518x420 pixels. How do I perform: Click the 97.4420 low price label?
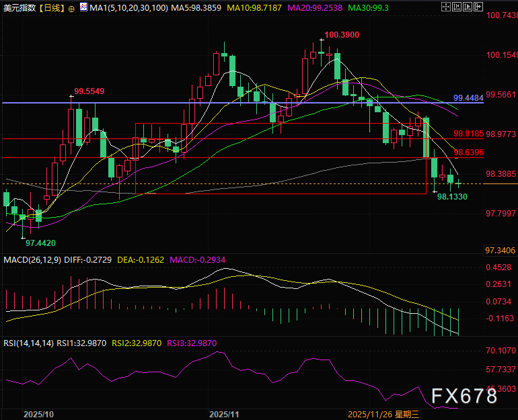point(40,242)
